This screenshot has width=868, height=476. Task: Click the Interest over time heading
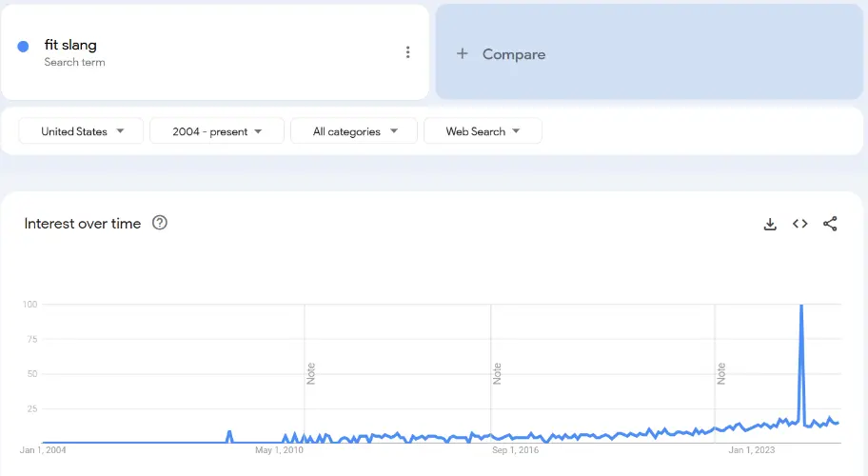[x=83, y=224]
